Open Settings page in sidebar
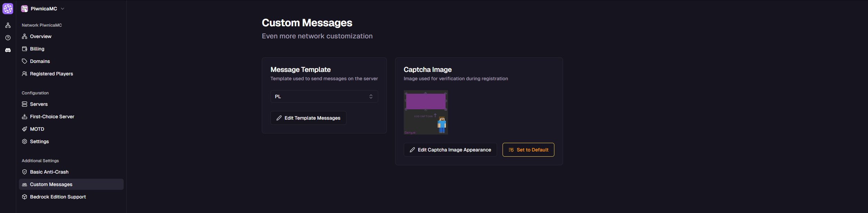868x213 pixels. click(71, 141)
